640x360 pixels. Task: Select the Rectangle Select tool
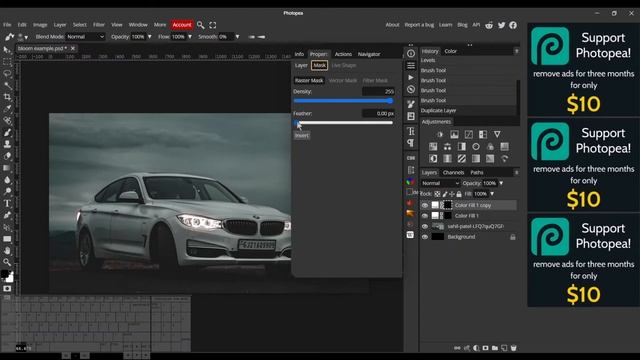pos(7,62)
